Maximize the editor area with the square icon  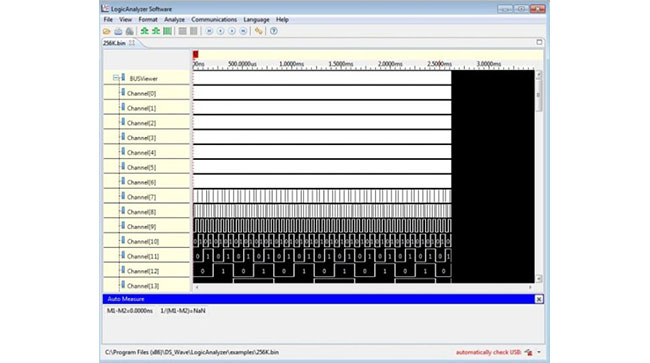coord(539,42)
